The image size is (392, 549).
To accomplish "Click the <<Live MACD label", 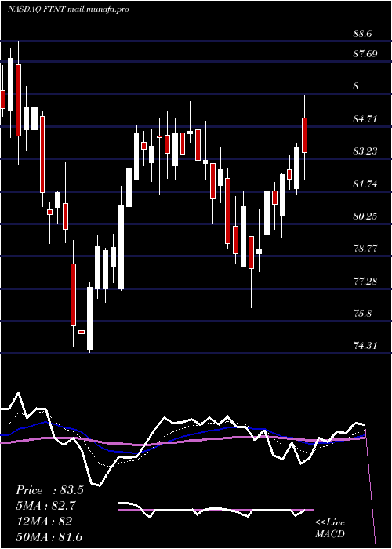I will [330, 528].
